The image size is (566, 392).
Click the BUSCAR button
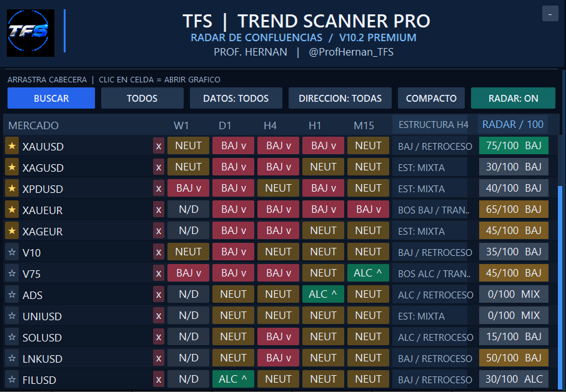coord(51,98)
